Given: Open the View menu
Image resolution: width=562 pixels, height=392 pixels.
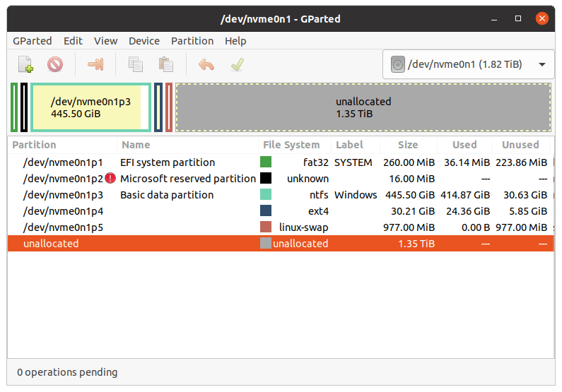Looking at the screenshot, I should click(105, 41).
